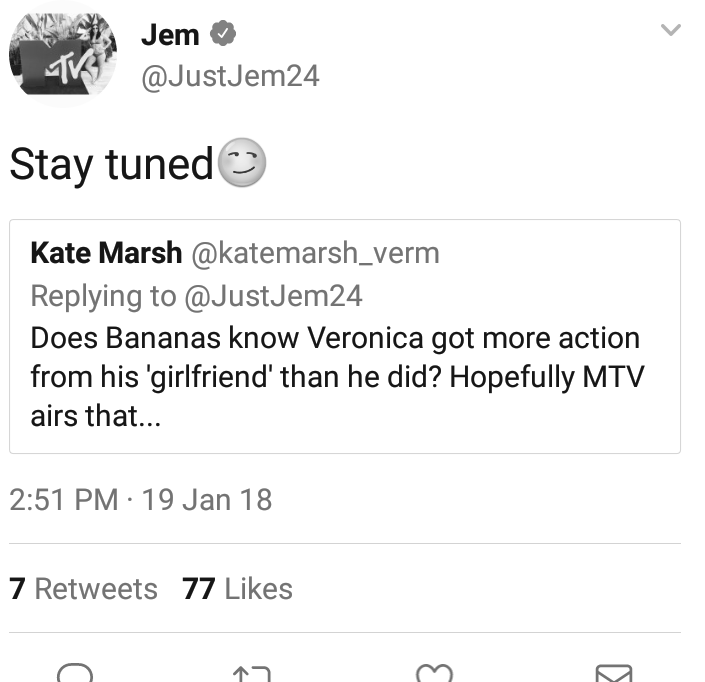Share tweet via envelope message icon
The width and height of the screenshot is (705, 682).
614,673
